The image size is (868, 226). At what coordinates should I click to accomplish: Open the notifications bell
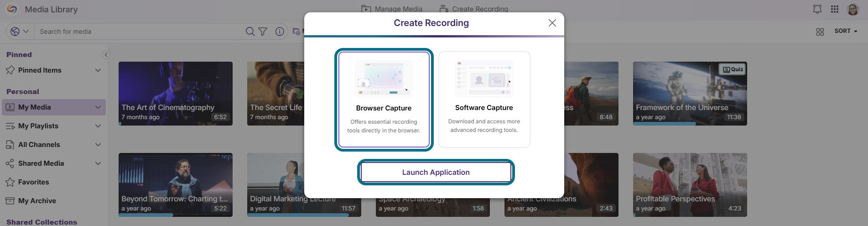(817, 9)
